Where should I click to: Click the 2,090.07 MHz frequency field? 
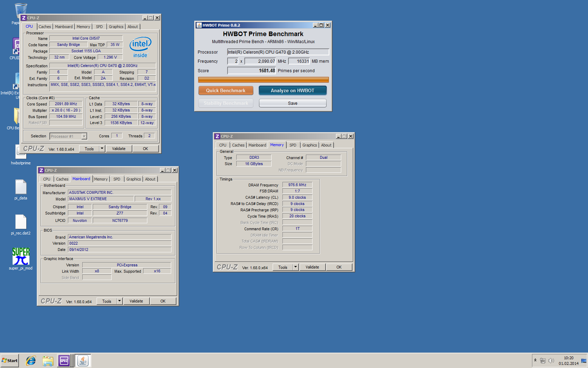(260, 61)
